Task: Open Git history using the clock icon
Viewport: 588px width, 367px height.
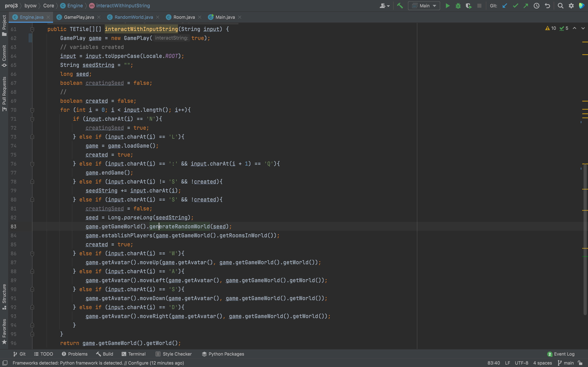Action: coord(537,6)
